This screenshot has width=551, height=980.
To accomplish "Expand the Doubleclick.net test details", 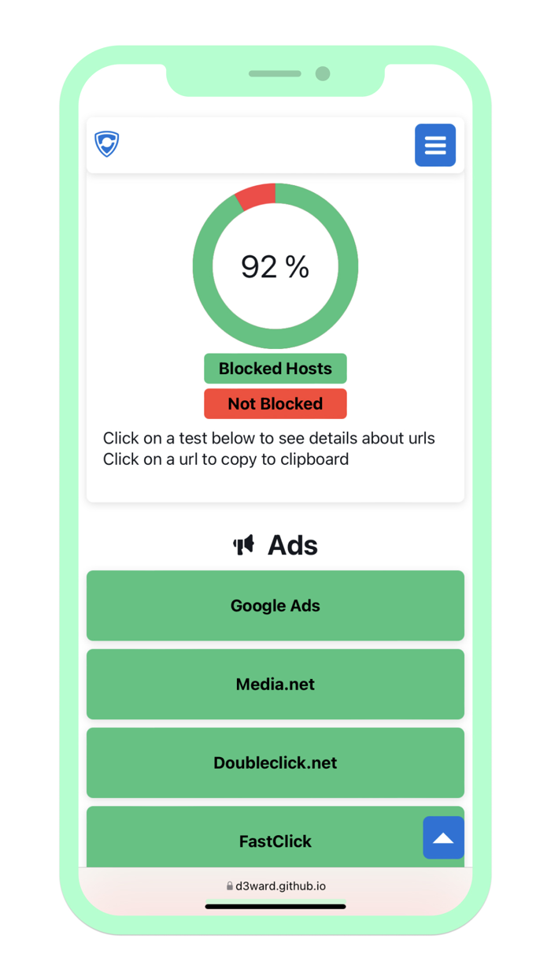I will [x=275, y=763].
